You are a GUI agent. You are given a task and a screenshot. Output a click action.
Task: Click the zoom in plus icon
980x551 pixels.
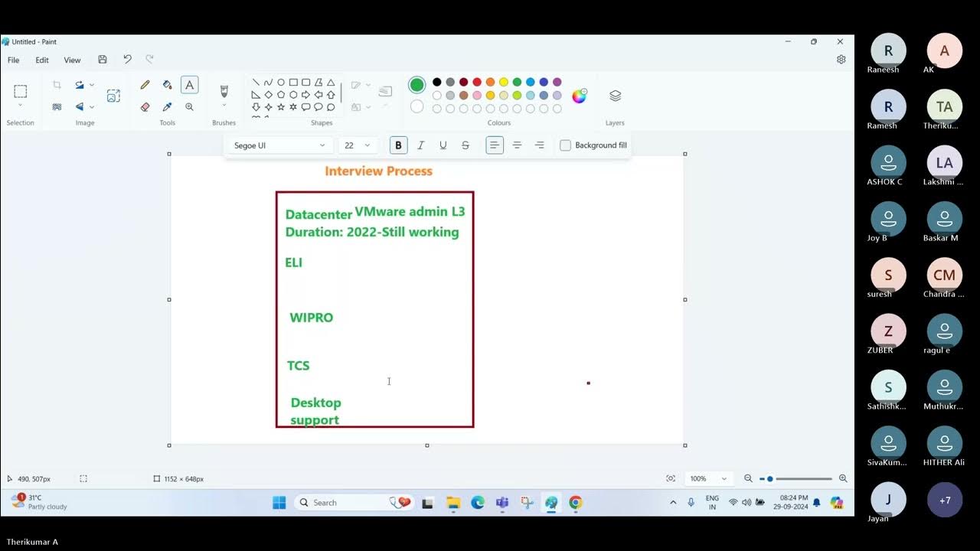click(843, 478)
